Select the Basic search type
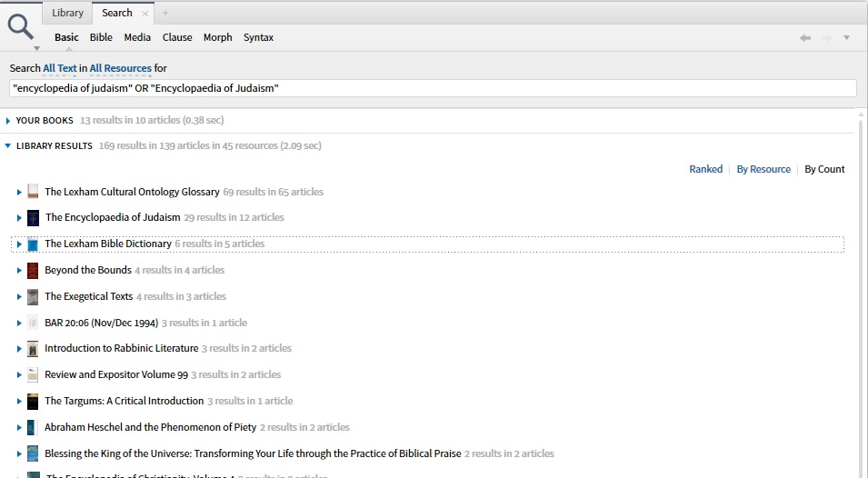868x478 pixels. pos(66,37)
